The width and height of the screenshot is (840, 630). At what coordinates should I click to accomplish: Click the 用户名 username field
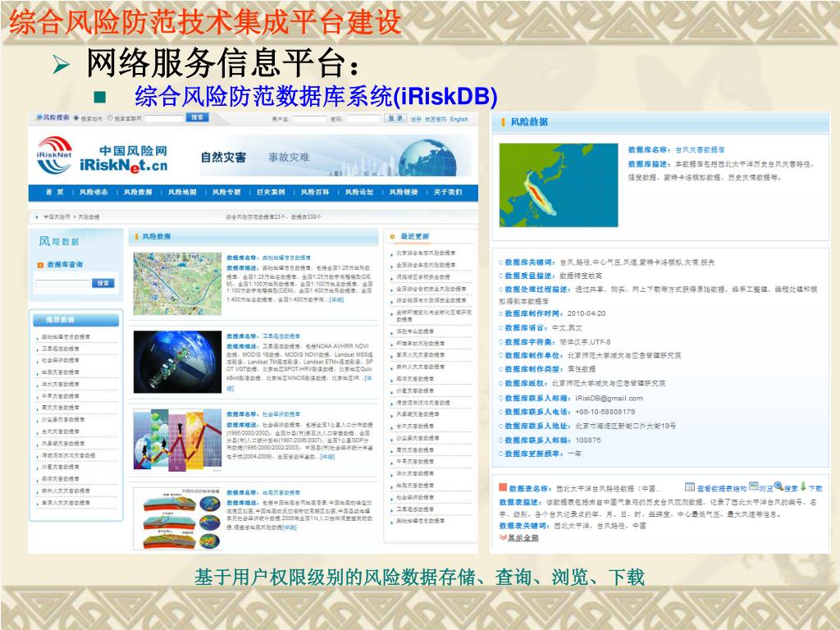(309, 119)
